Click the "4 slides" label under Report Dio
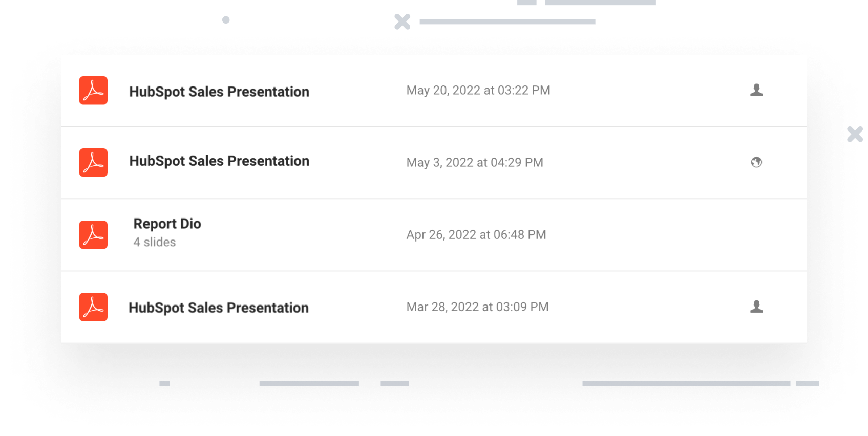 click(155, 242)
